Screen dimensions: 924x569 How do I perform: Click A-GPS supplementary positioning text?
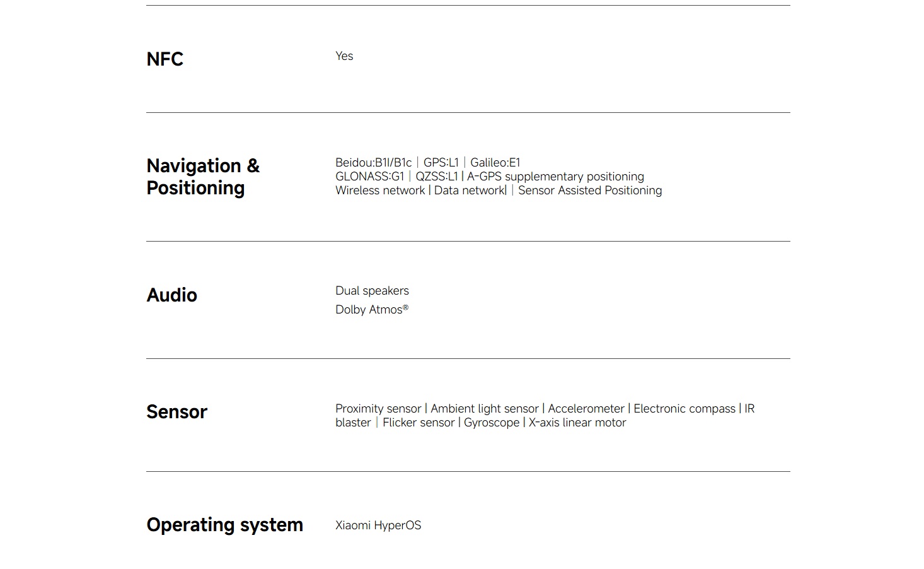coord(555,176)
